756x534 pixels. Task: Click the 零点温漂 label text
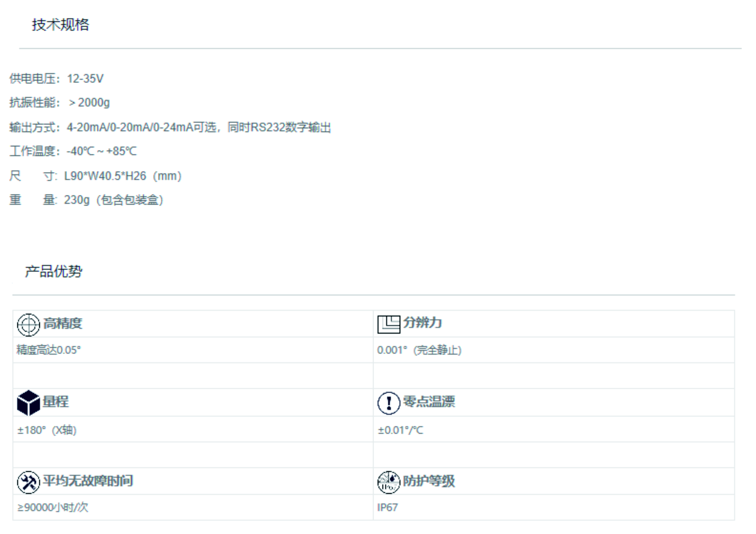click(x=429, y=401)
